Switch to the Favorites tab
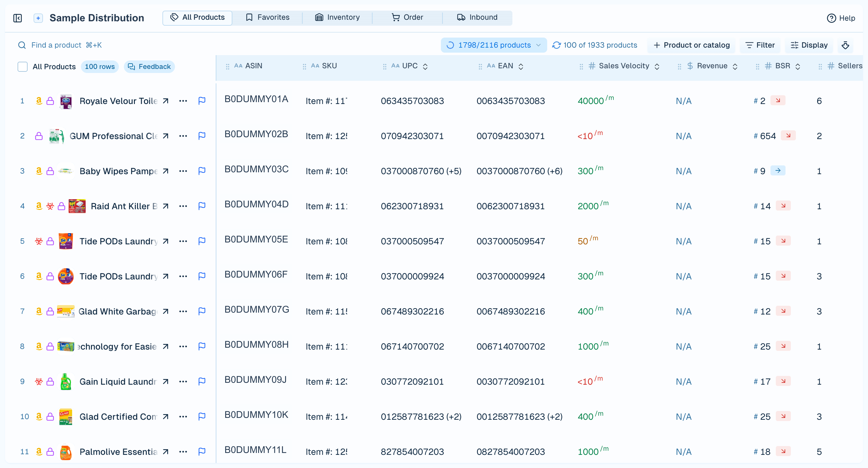The image size is (868, 468). [267, 18]
